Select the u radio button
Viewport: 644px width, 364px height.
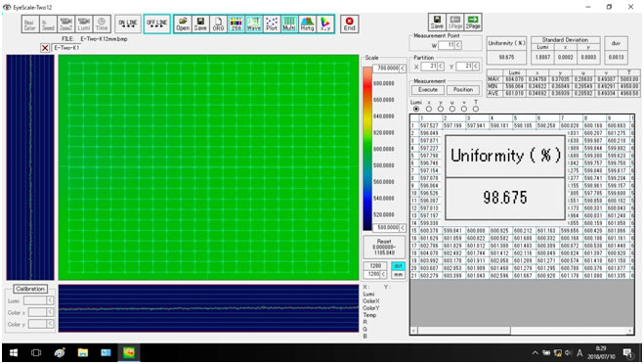452,109
